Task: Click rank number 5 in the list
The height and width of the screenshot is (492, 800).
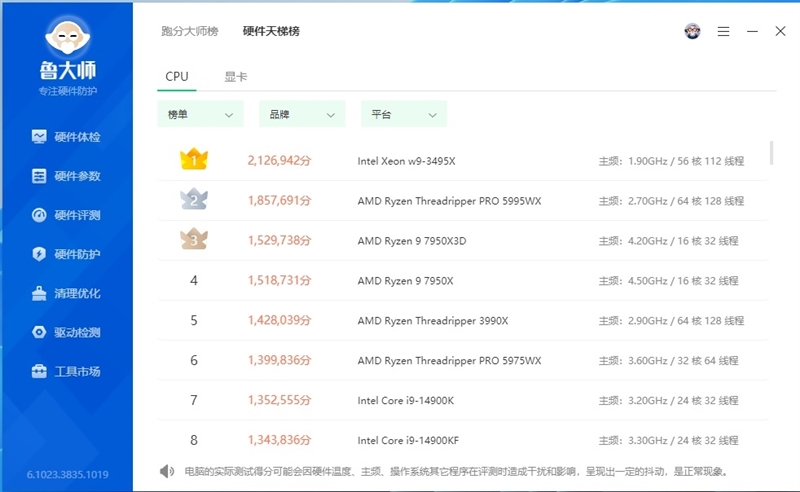Action: [x=194, y=321]
